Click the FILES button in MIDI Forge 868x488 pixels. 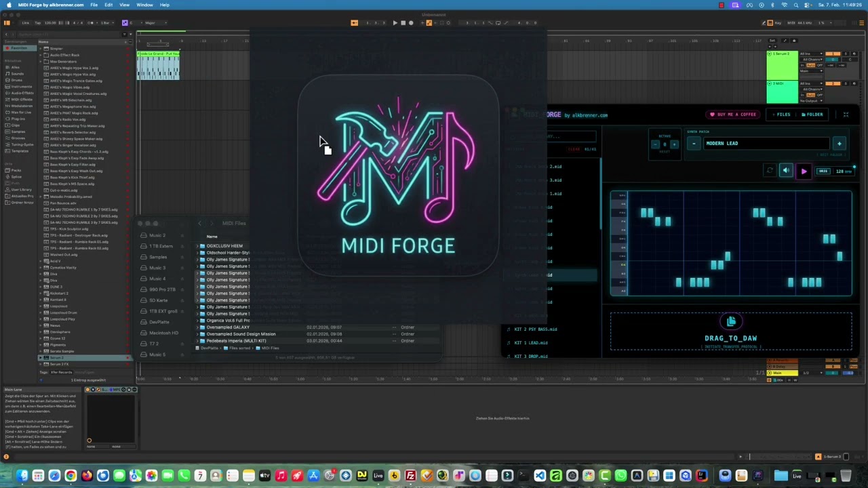781,115
